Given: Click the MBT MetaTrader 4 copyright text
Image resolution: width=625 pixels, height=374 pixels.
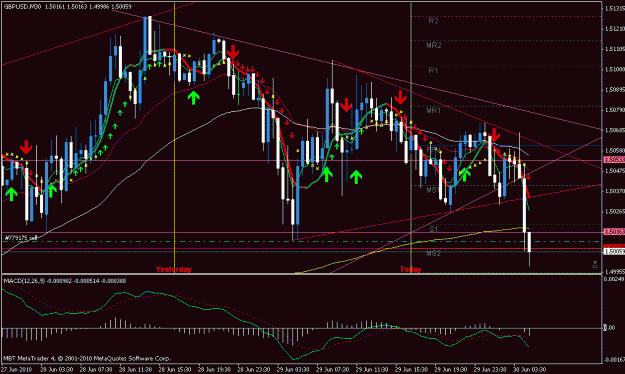Looking at the screenshot, I should [87, 358].
